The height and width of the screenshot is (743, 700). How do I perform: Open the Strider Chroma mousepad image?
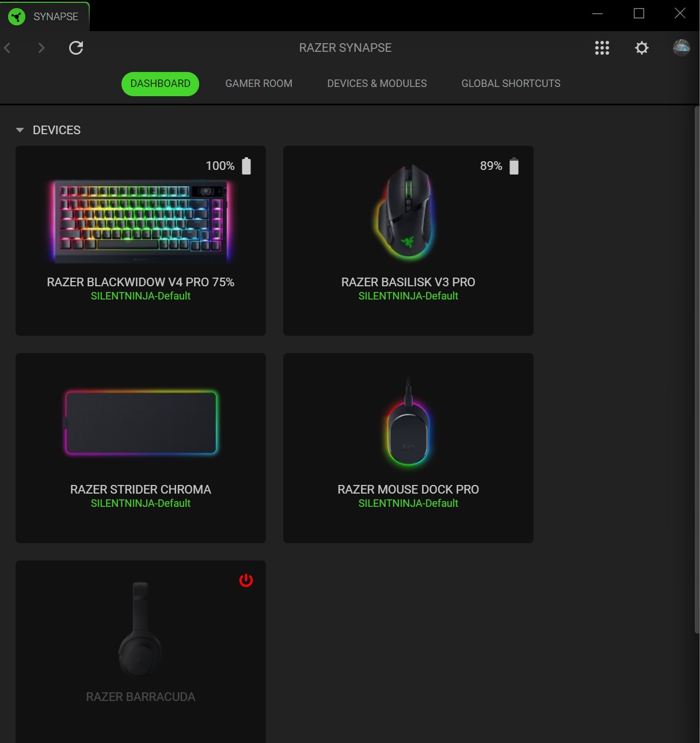[x=140, y=423]
